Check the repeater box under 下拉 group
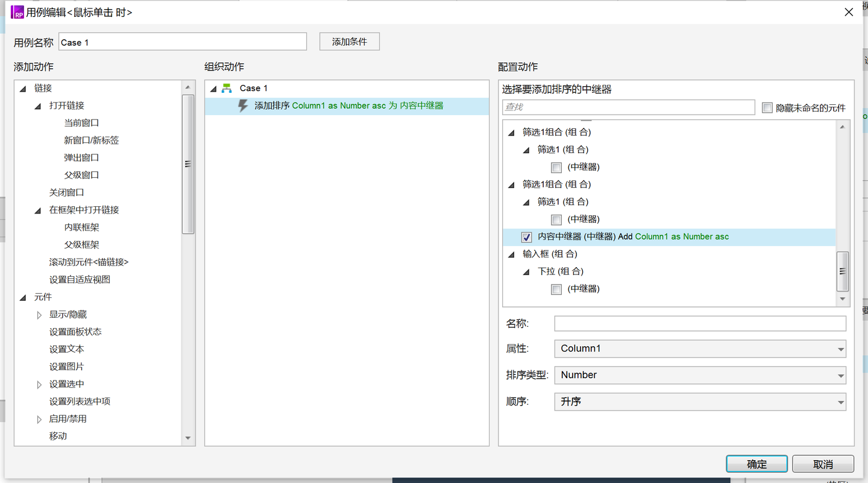Screen dimensions: 868x483 click(x=556, y=289)
